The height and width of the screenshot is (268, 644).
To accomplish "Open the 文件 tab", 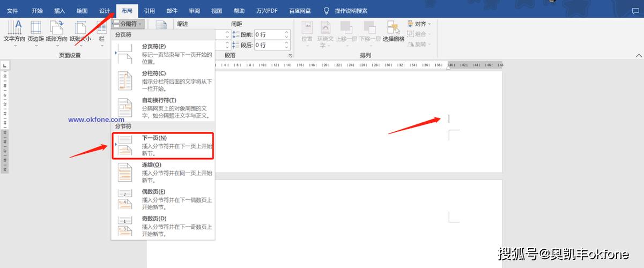I will click(13, 11).
